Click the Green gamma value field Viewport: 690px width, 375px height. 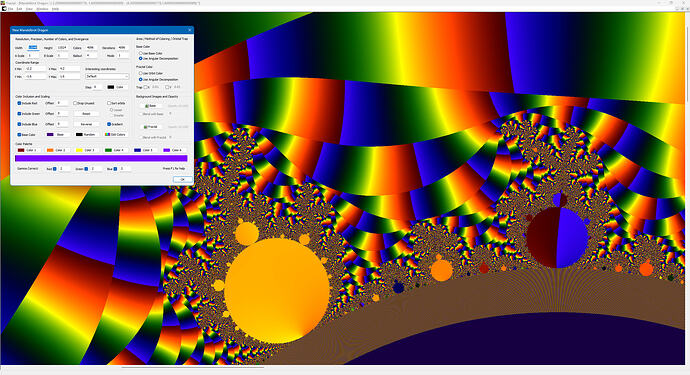click(96, 169)
